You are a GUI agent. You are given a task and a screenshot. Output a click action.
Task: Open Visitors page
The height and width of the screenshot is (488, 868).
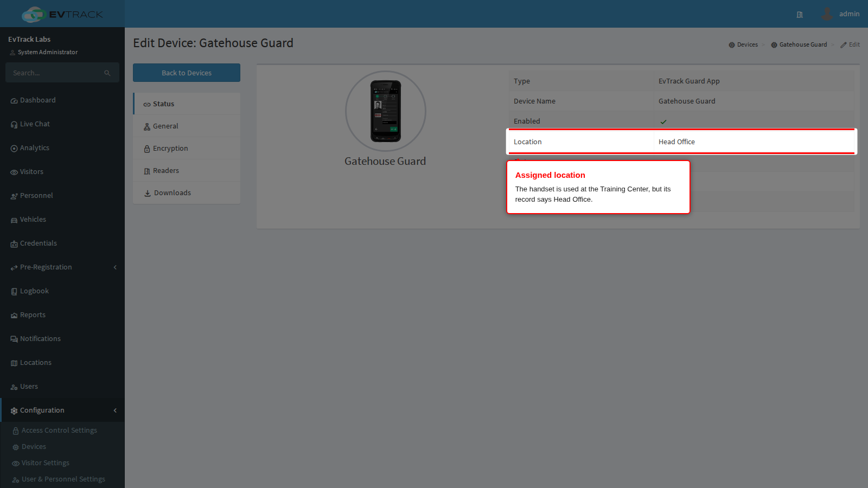point(62,172)
